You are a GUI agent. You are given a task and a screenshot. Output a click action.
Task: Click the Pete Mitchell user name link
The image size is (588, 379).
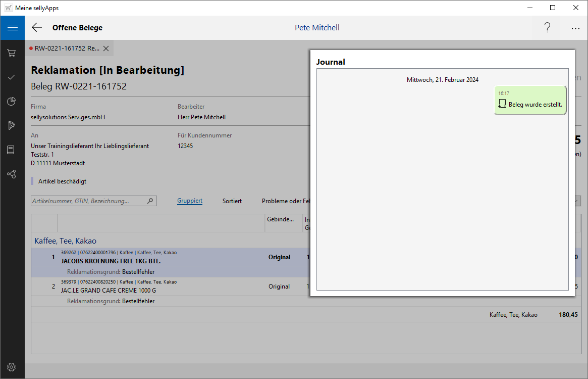pos(317,28)
